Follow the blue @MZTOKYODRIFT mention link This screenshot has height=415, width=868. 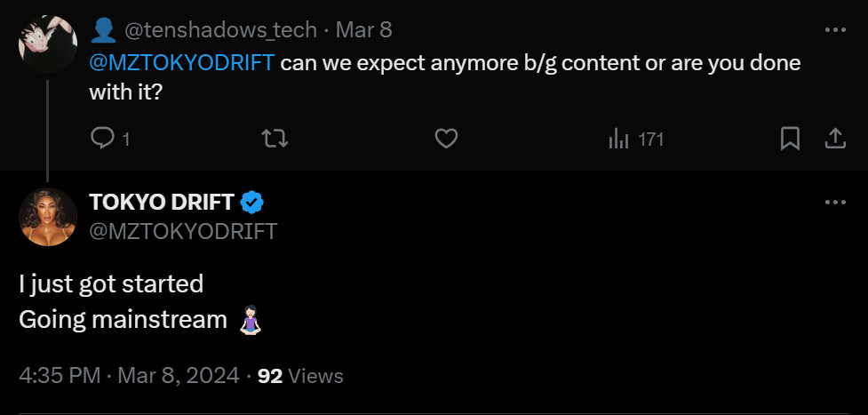(181, 64)
